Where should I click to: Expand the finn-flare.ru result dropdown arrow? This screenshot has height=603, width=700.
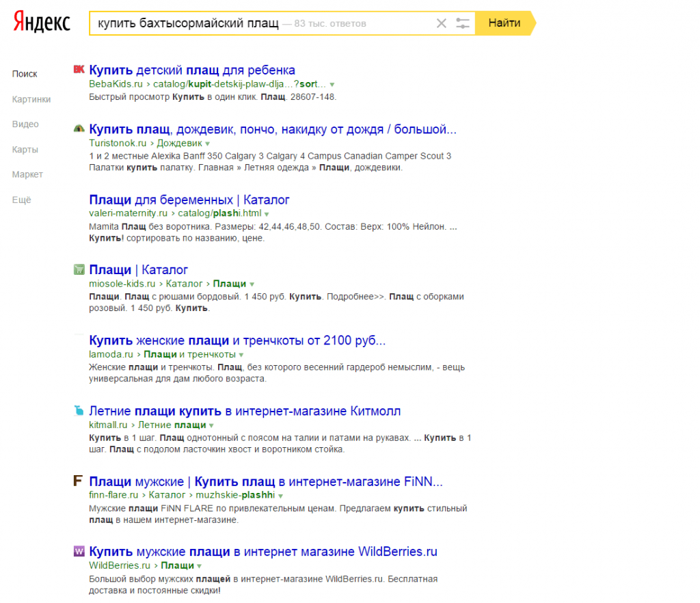(280, 496)
